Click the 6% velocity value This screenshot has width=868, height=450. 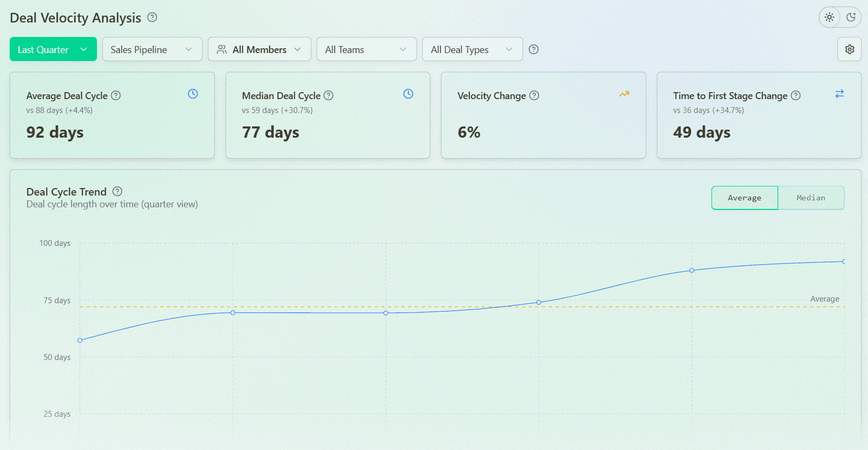pyautogui.click(x=469, y=132)
